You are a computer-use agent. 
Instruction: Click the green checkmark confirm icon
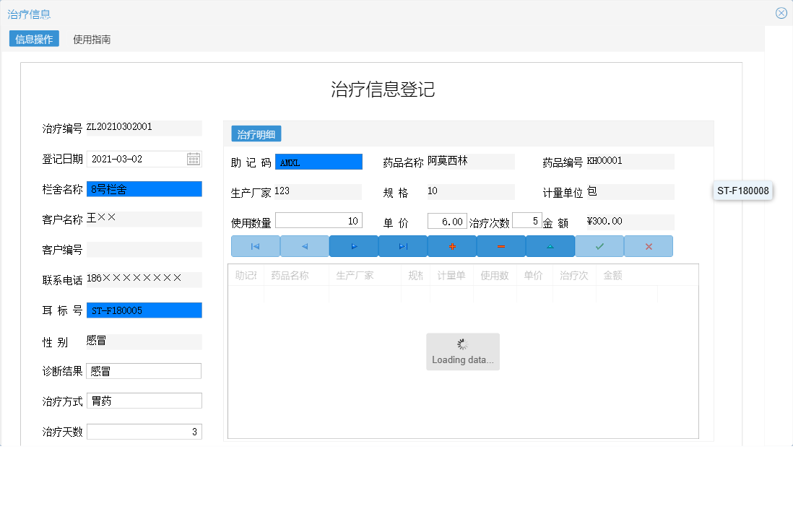(599, 246)
